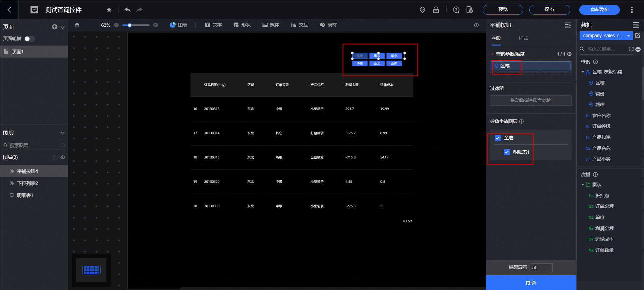Open the company_sales dataset dropdown

click(x=606, y=35)
